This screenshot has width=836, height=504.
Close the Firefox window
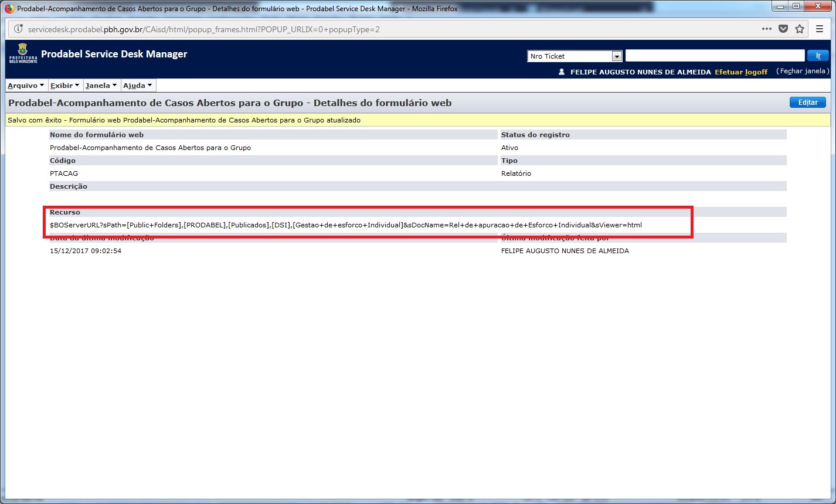818,6
